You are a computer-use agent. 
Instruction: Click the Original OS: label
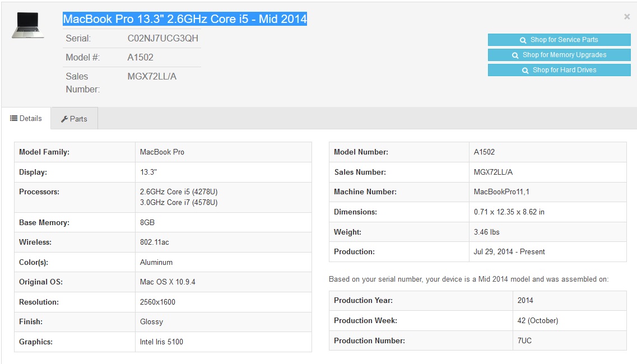(x=41, y=282)
